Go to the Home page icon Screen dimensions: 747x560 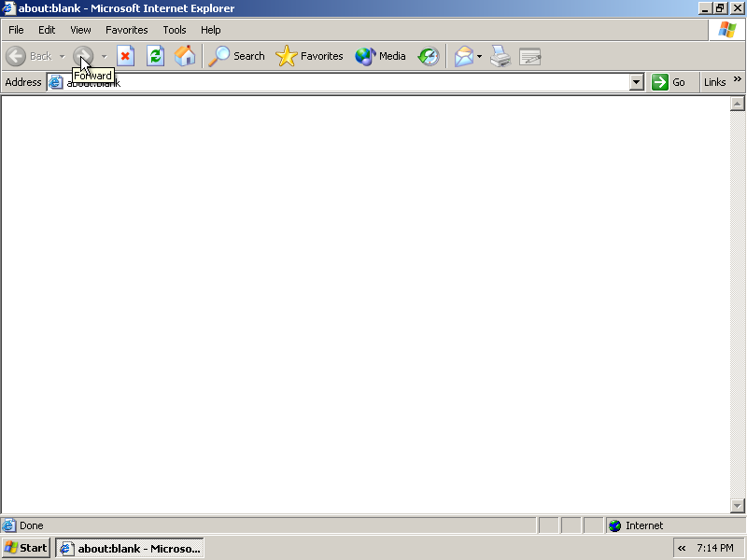[185, 56]
